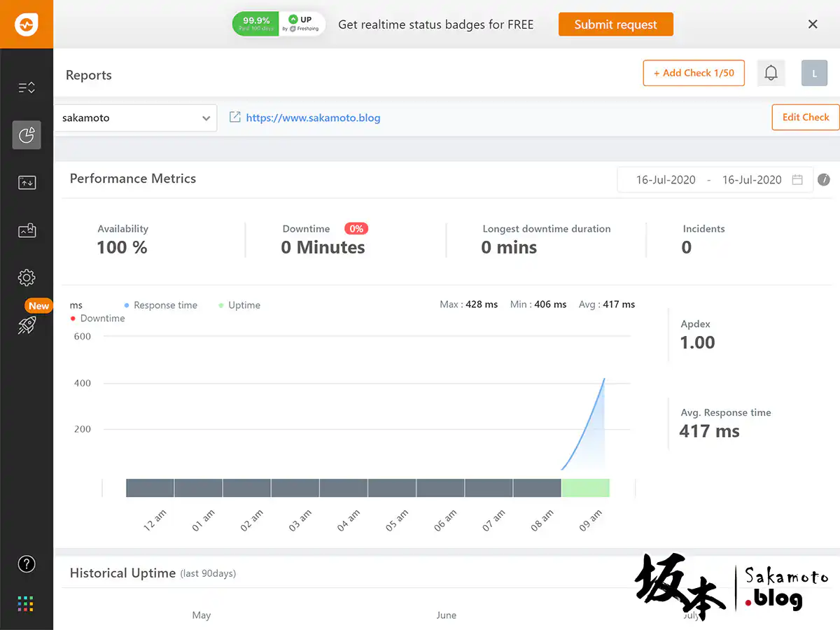Screen dimensions: 840x630
Task: Expand the sakamoto check dropdown
Action: pos(136,118)
